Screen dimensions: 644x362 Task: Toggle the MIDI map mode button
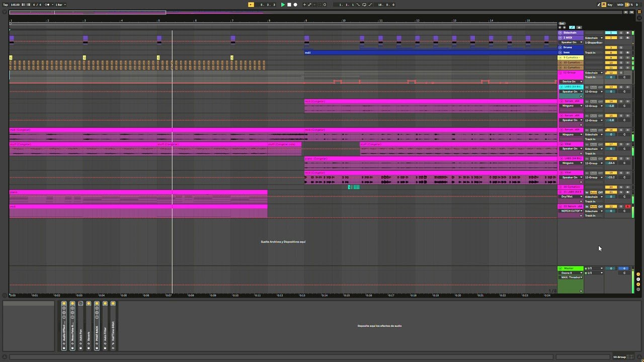click(620, 5)
